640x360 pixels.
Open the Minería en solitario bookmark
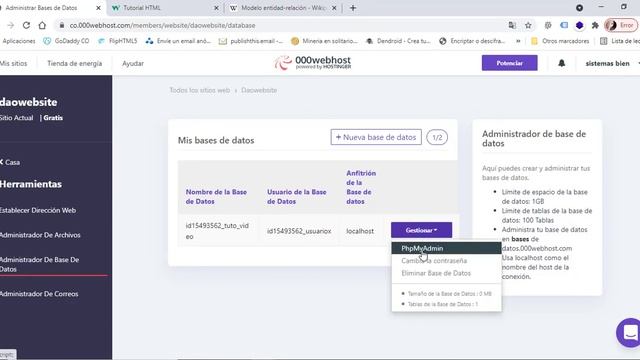pos(324,41)
